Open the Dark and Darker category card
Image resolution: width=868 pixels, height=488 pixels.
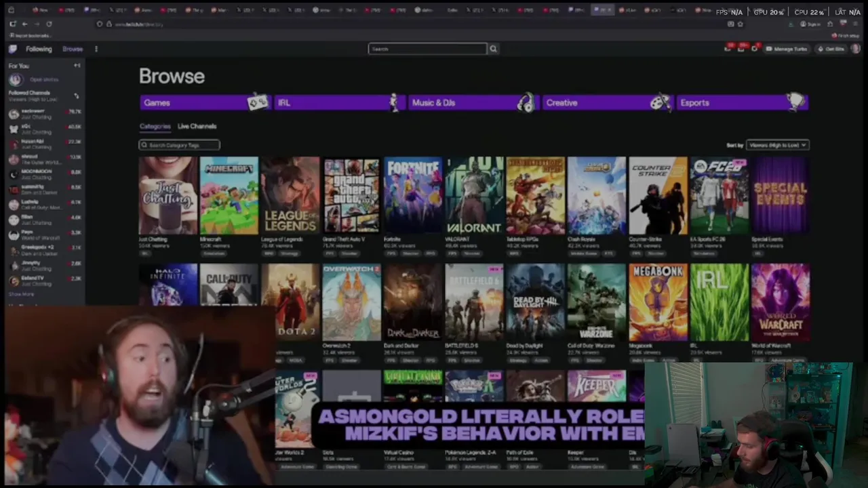[x=413, y=302]
